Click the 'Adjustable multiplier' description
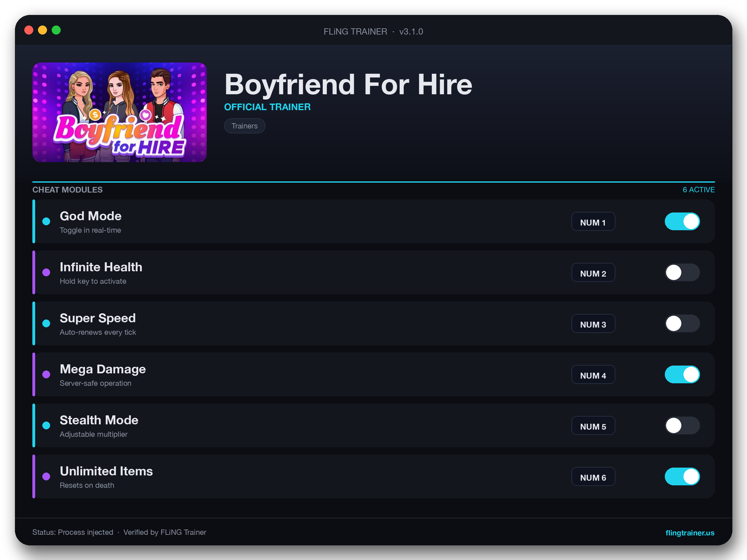The height and width of the screenshot is (560, 747). tap(94, 434)
